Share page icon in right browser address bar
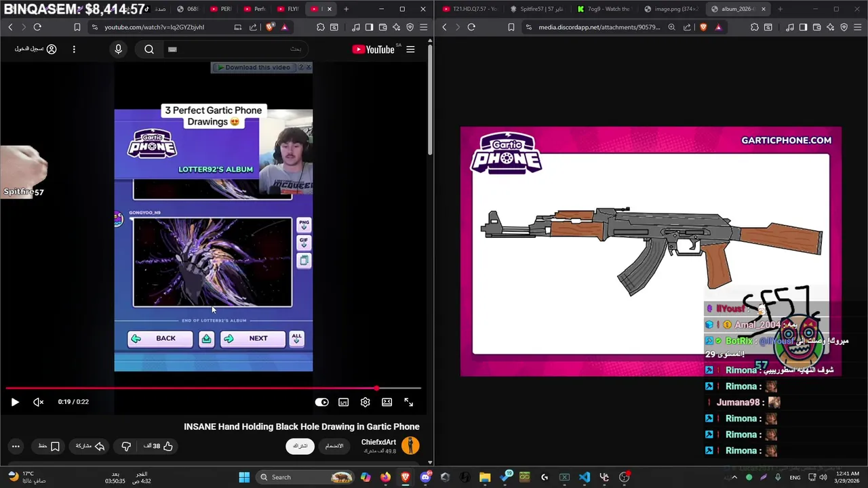This screenshot has height=488, width=868. [687, 27]
